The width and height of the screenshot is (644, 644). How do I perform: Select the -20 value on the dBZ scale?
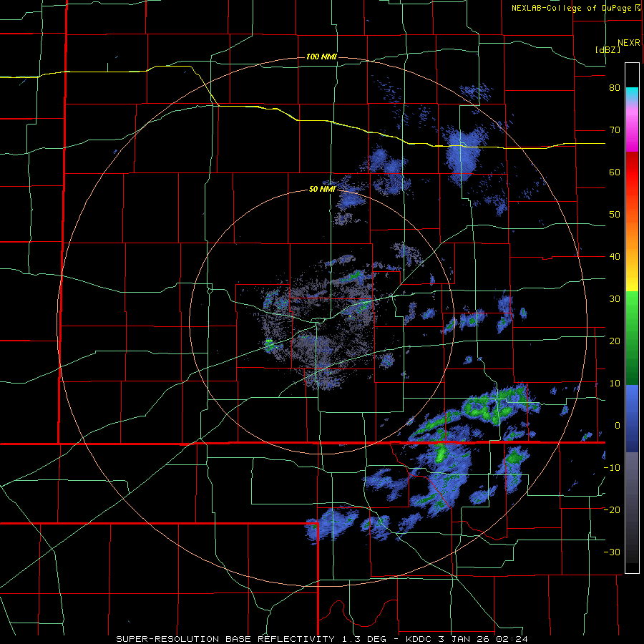[612, 510]
